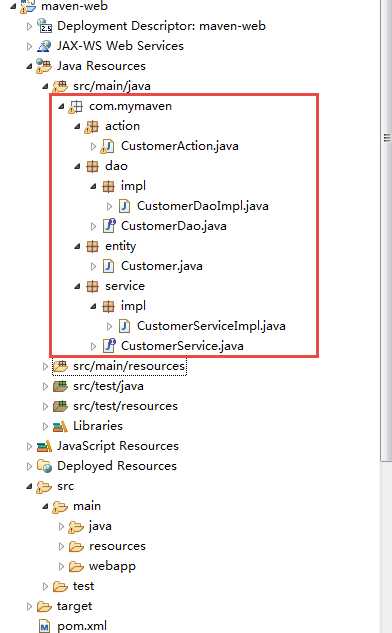Click the entity package icon
This screenshot has width=392, height=633.
[x=92, y=246]
